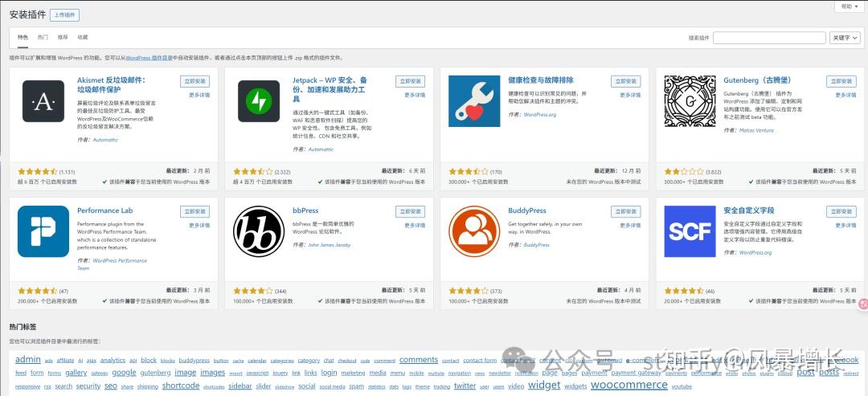
Task: Click the shortcode tag
Action: point(181,386)
